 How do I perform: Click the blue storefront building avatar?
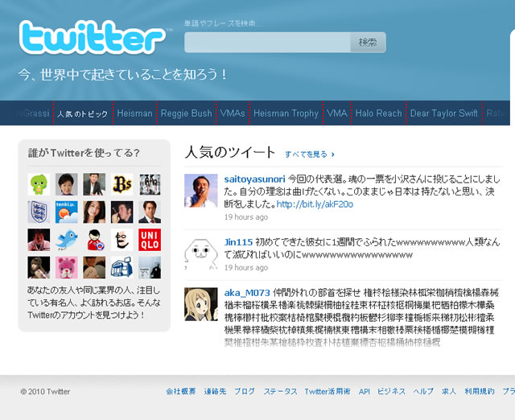pyautogui.click(x=122, y=267)
